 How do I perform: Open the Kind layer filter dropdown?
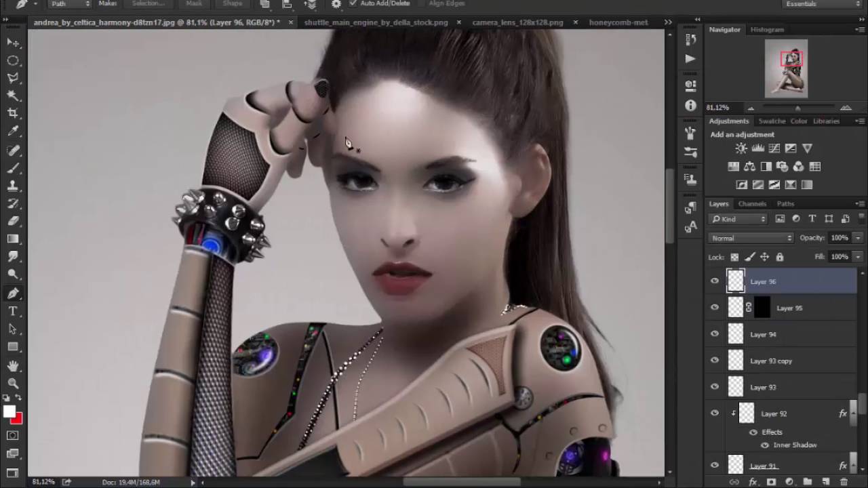click(738, 219)
